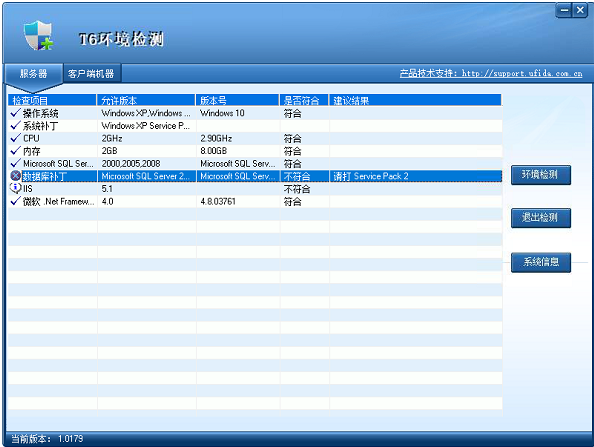Screen dimensions: 594x447
Task: Open the 系统信息 button
Action: [x=541, y=262]
